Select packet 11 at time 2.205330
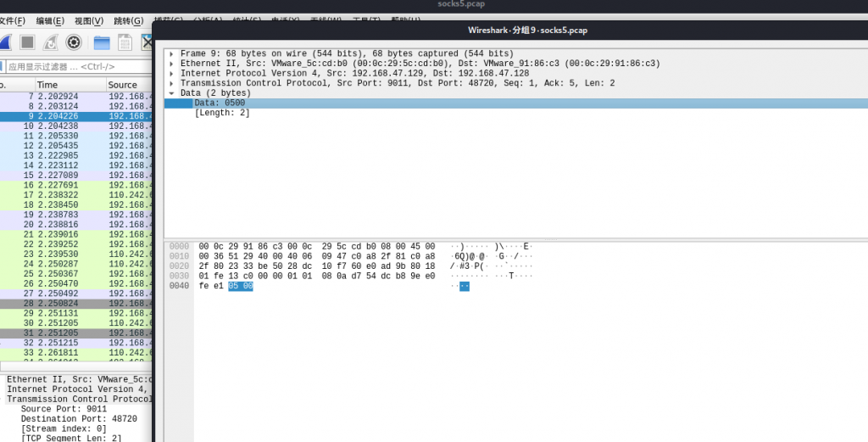This screenshot has height=442, width=868. pos(75,136)
